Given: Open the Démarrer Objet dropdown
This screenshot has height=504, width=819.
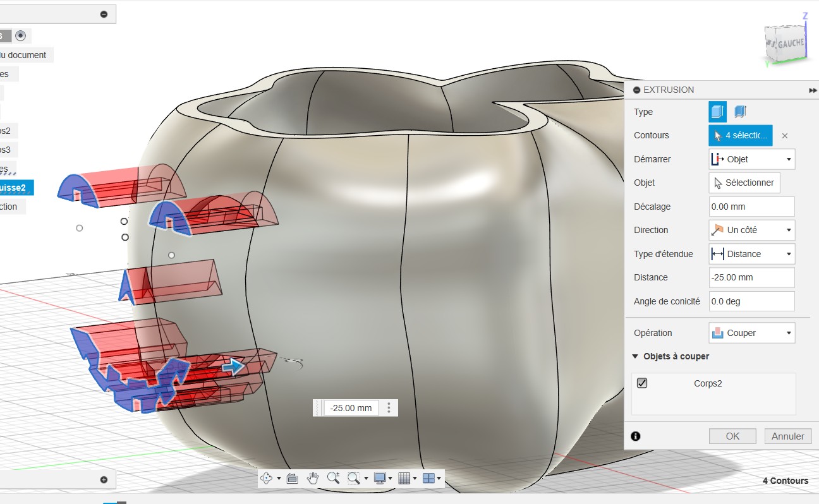Looking at the screenshot, I should [x=751, y=159].
